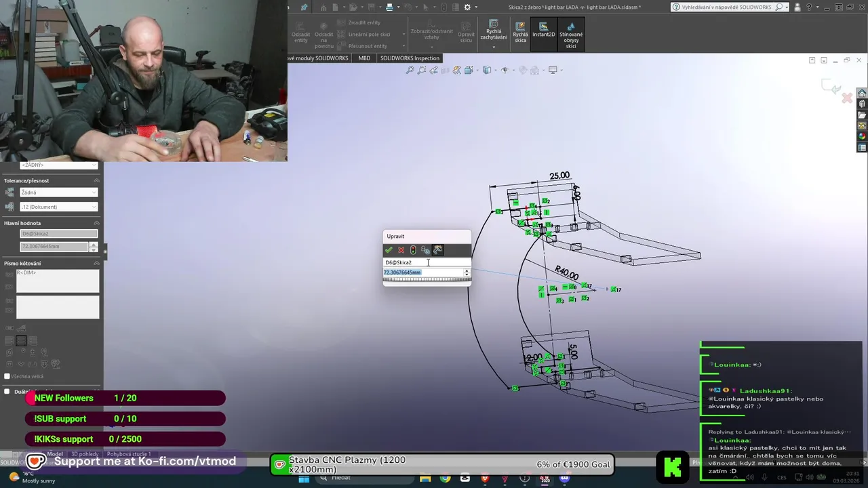The image size is (868, 488).
Task: Click Zrcadlit entity tool
Action: coord(359,22)
